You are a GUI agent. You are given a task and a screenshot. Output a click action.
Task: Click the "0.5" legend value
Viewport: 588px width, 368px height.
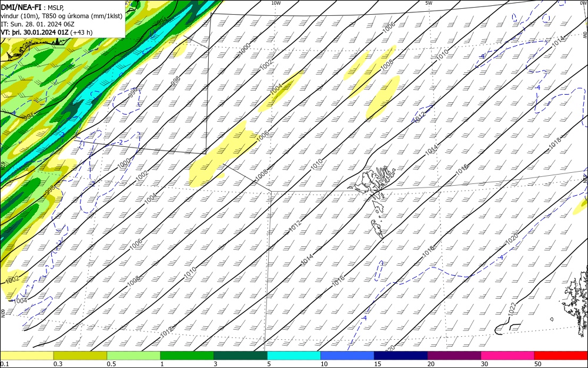coord(111,364)
